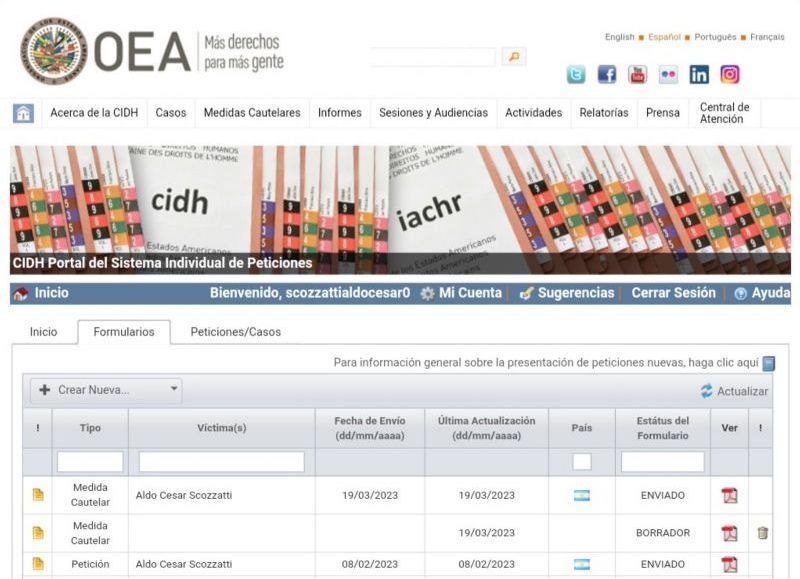The height and width of the screenshot is (579, 800).
Task: Click the Argentina flag in the 08/02/2023 row
Action: click(x=582, y=564)
